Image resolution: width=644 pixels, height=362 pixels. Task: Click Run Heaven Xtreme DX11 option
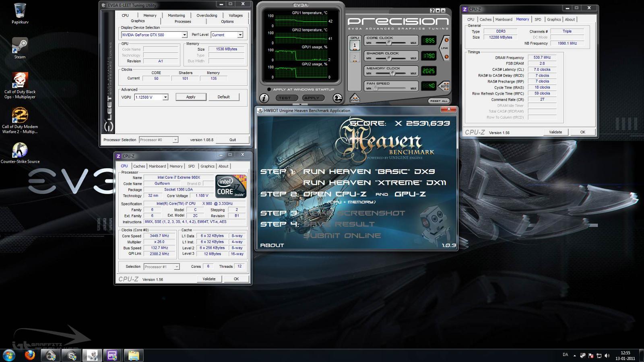[374, 182]
